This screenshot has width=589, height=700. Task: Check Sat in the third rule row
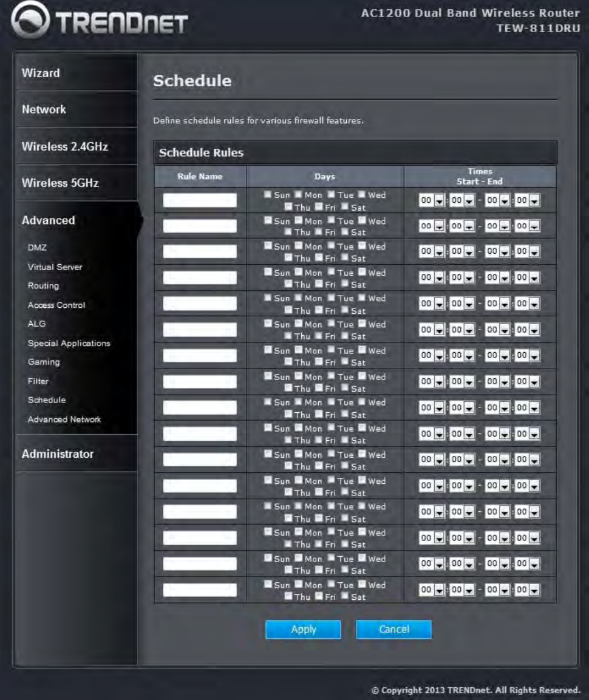pyautogui.click(x=345, y=257)
